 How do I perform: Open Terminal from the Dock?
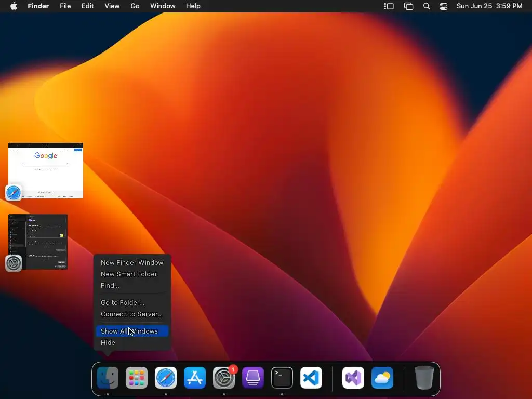[x=282, y=378]
